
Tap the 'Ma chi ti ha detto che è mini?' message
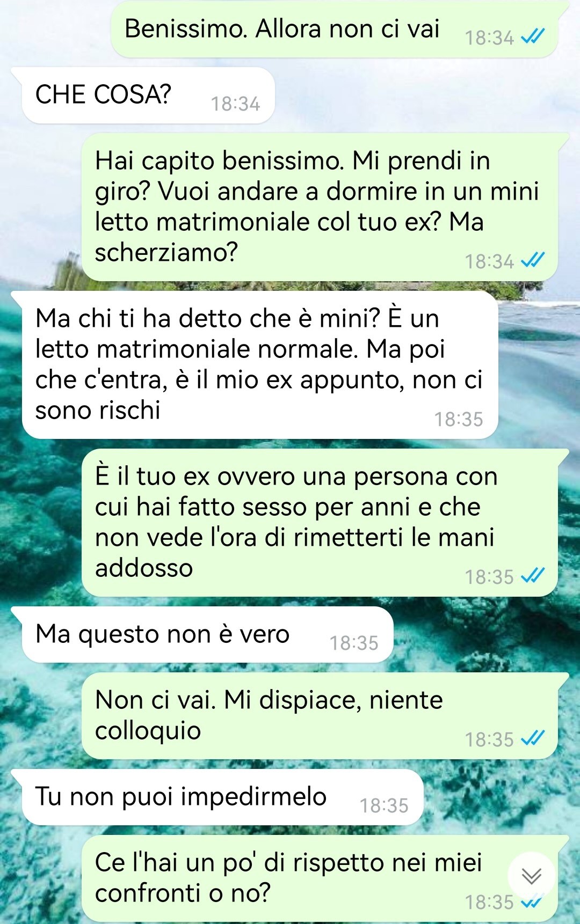[260, 365]
